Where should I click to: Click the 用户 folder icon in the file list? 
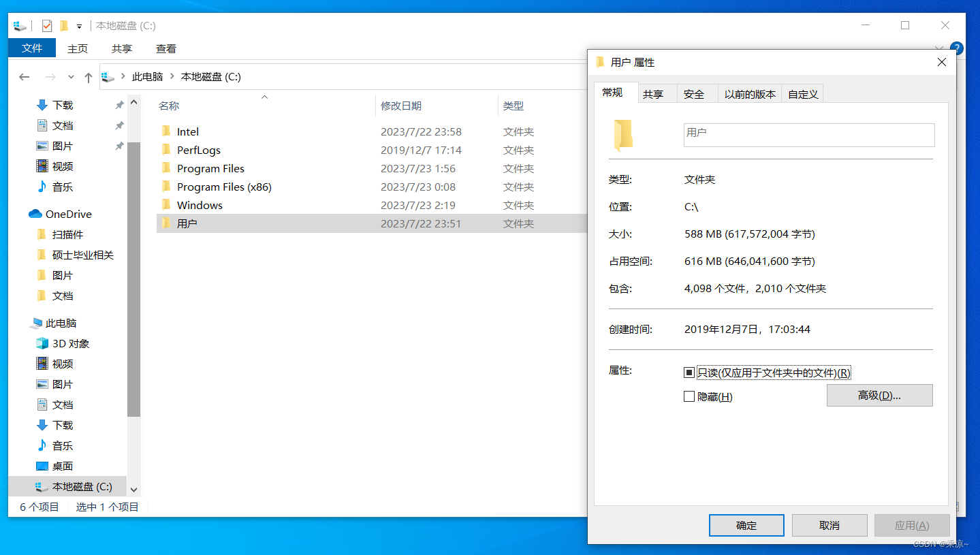point(166,223)
